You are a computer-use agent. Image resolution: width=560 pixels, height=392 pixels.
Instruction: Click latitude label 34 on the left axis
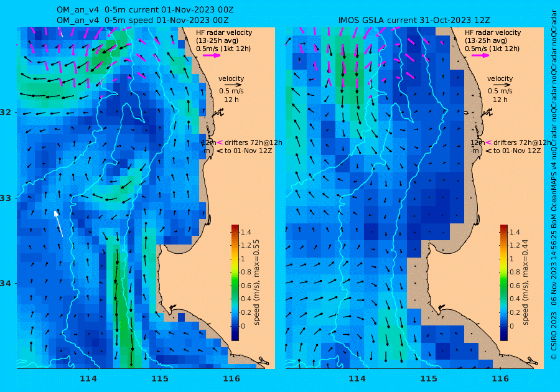[6, 284]
